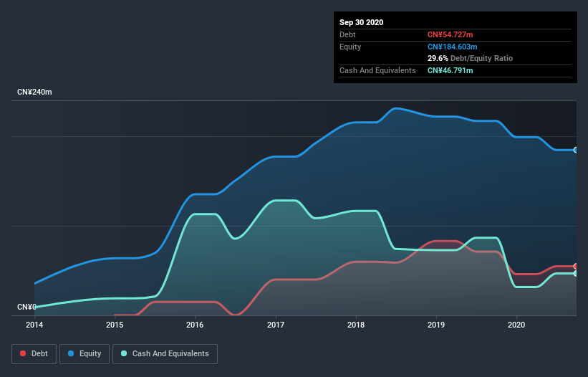The height and width of the screenshot is (377, 588).
Task: Click the CN¥54.727m debt value
Action: tap(450, 34)
